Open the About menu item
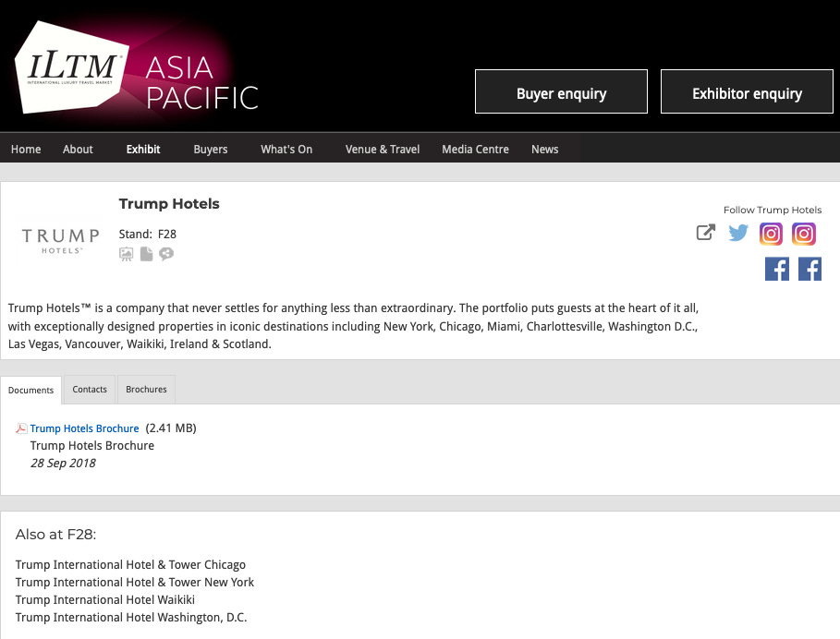The width and height of the screenshot is (840, 639). [78, 150]
